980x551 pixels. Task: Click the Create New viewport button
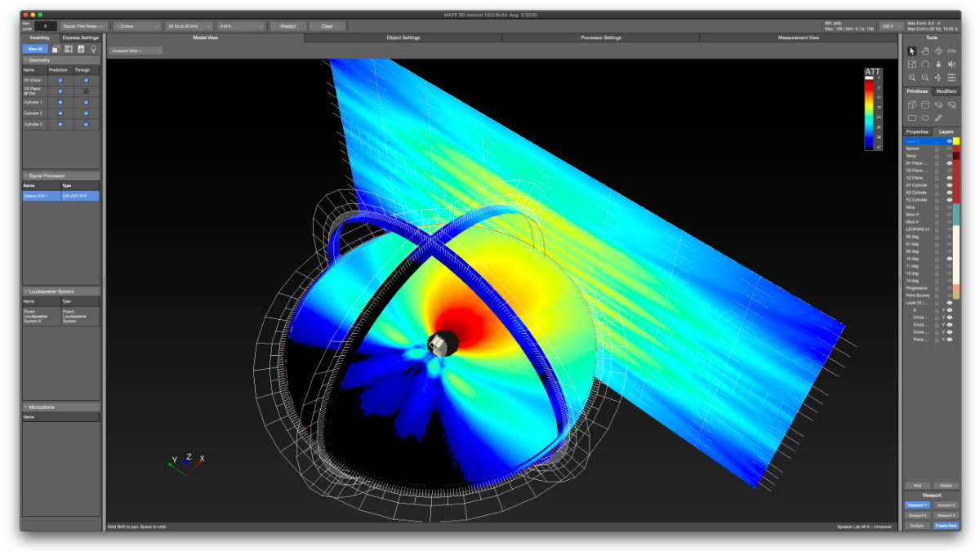pyautogui.click(x=947, y=526)
